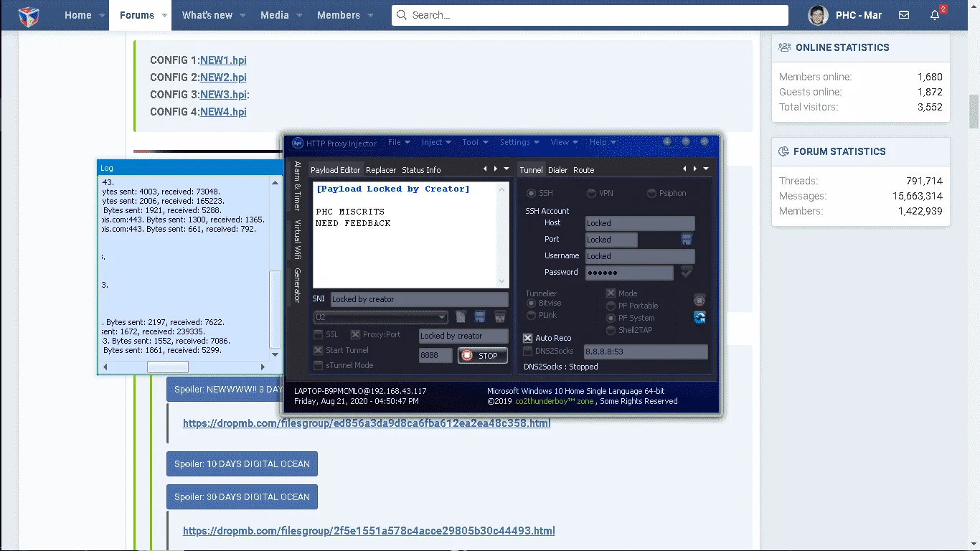Switch to the Status Info tab
Viewport: 980px width, 551px height.
[x=421, y=170]
